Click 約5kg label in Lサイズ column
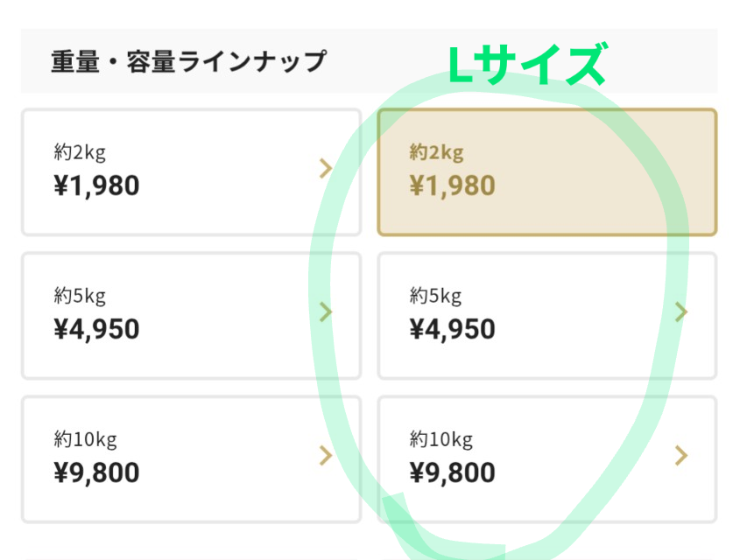 435,296
